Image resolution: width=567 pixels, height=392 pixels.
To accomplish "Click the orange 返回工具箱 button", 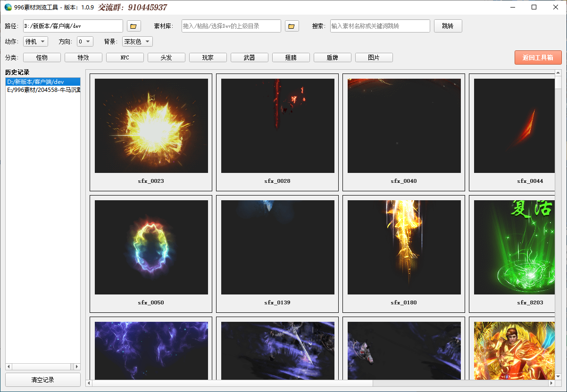I will pos(538,57).
